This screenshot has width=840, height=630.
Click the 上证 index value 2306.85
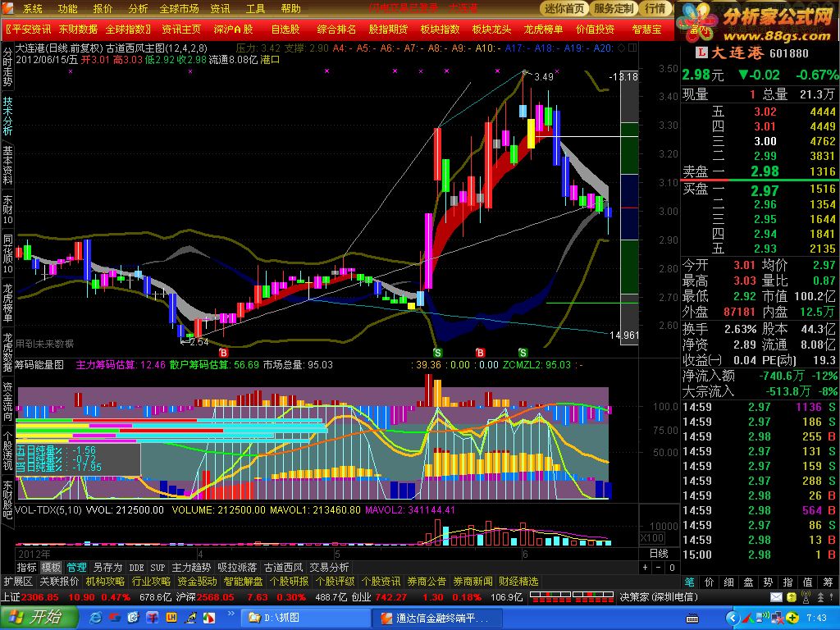tap(40, 597)
